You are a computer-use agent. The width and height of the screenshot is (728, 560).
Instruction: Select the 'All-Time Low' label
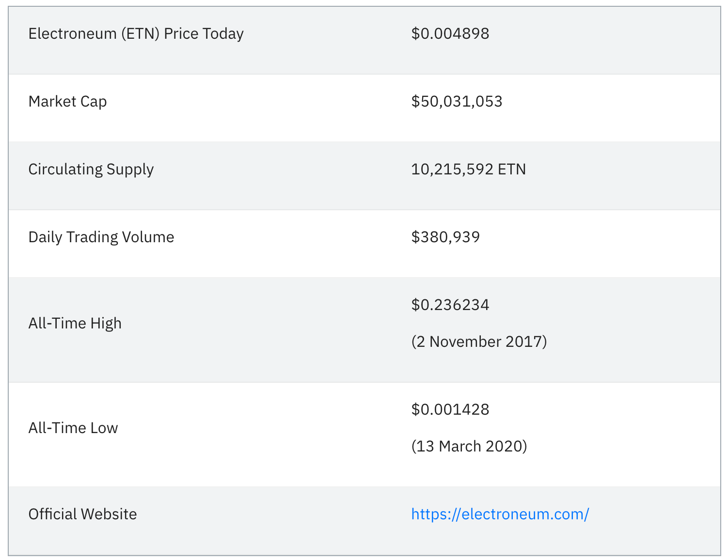[73, 428]
